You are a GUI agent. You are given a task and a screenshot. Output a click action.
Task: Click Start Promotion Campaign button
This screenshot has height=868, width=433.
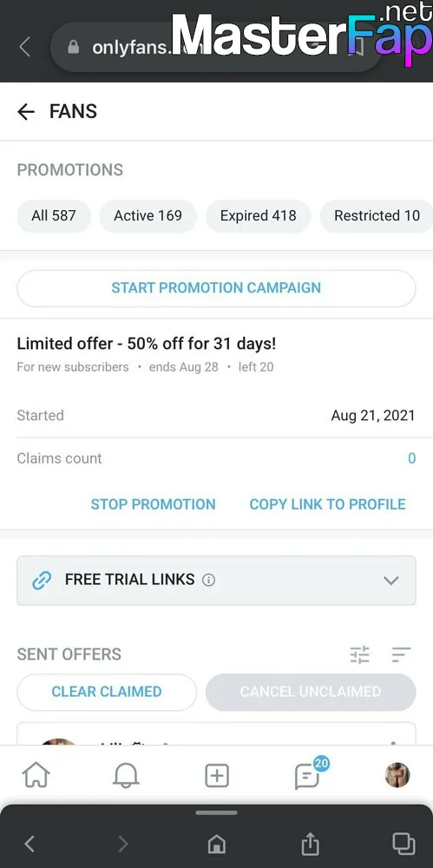pyautogui.click(x=217, y=288)
